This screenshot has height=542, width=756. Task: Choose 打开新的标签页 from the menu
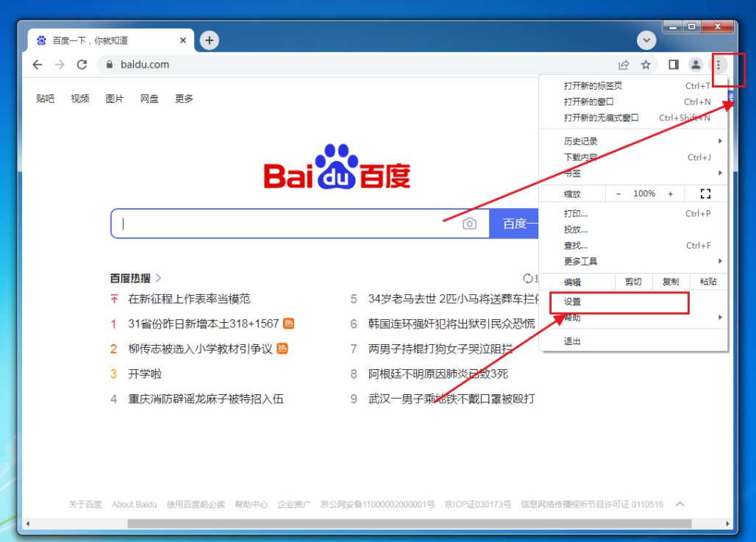coord(633,86)
